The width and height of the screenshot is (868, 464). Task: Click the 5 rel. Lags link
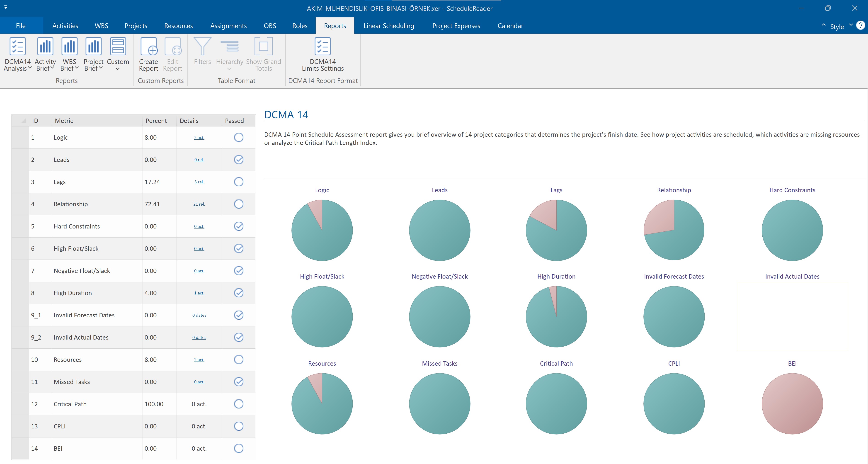199,182
